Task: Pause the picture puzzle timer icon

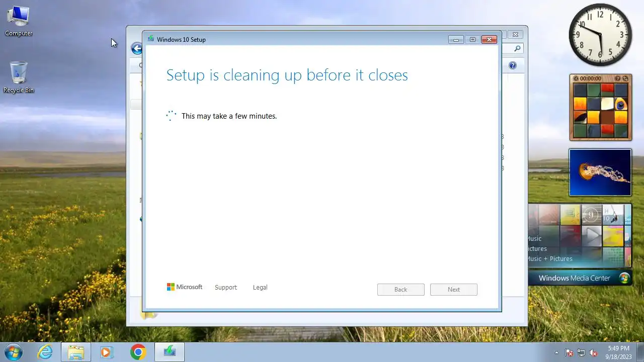Action: coord(576,78)
